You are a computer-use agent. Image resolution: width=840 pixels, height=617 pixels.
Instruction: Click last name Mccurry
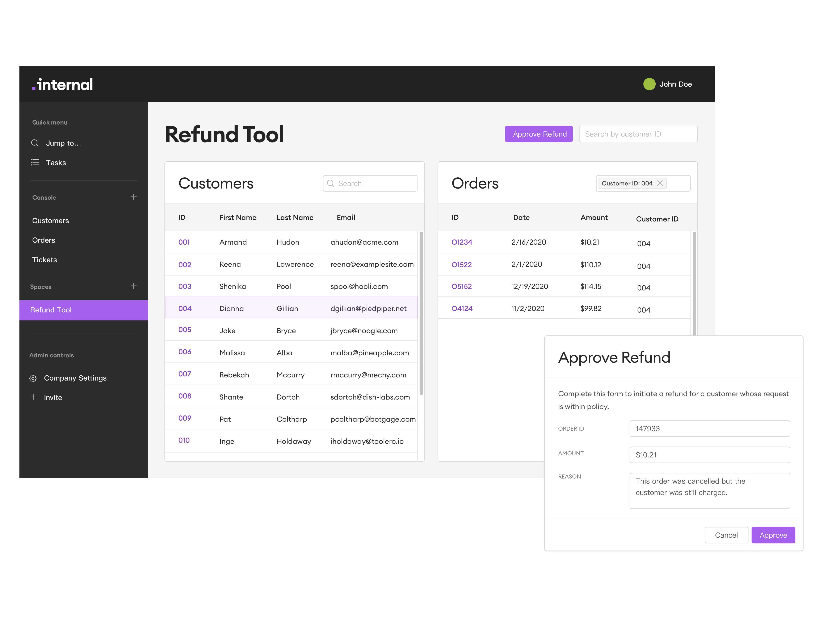(x=290, y=375)
